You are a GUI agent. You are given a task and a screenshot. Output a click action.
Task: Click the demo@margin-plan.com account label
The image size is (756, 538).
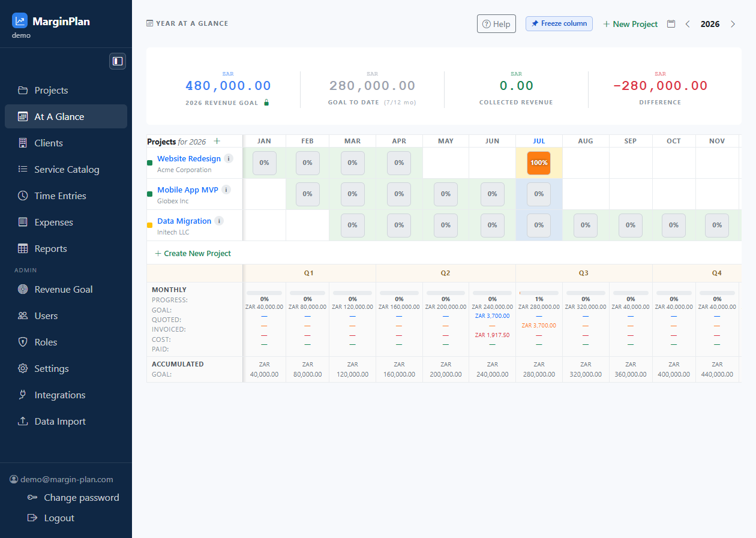point(61,480)
